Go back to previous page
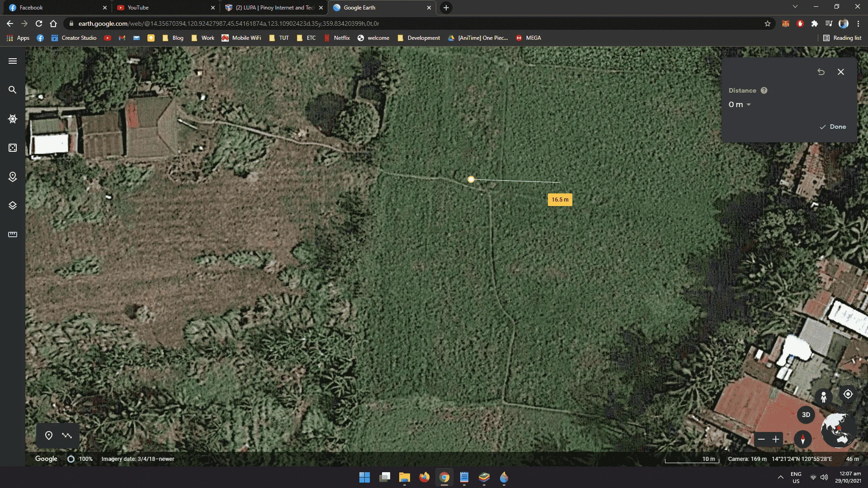868x488 pixels. 10,23
